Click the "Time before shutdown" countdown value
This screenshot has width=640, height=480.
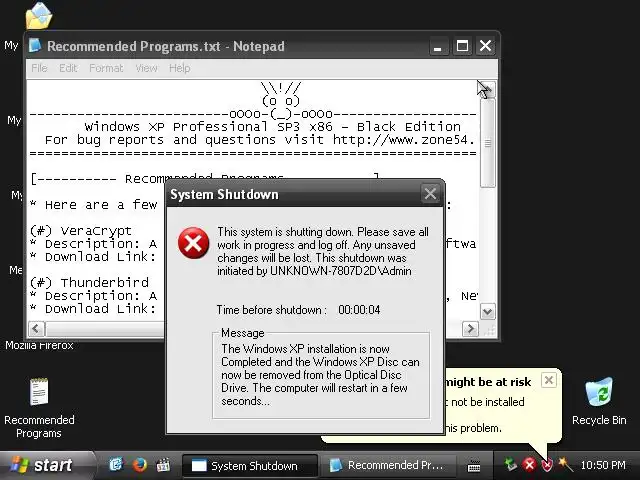click(x=359, y=310)
